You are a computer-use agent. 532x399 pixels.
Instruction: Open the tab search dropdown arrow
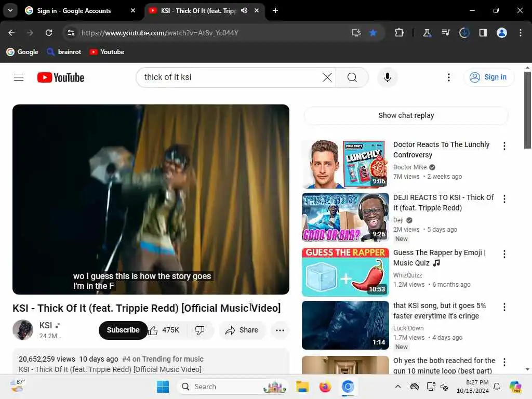tap(10, 10)
